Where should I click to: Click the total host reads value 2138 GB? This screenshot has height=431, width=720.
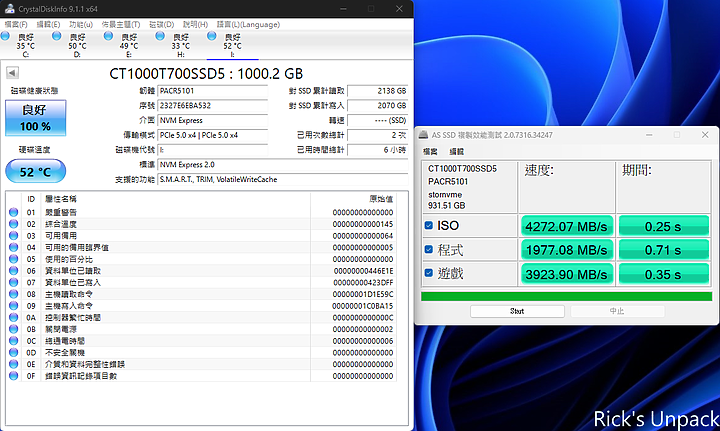(x=378, y=91)
